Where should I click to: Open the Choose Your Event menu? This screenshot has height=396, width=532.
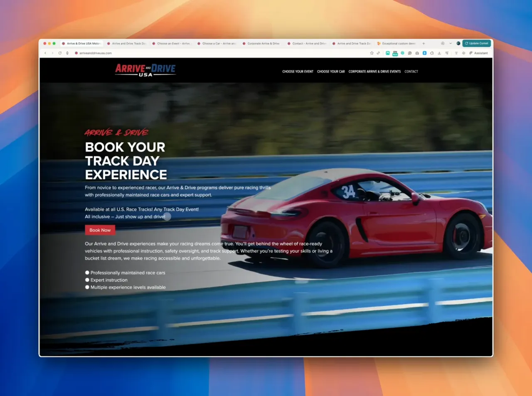pyautogui.click(x=298, y=72)
